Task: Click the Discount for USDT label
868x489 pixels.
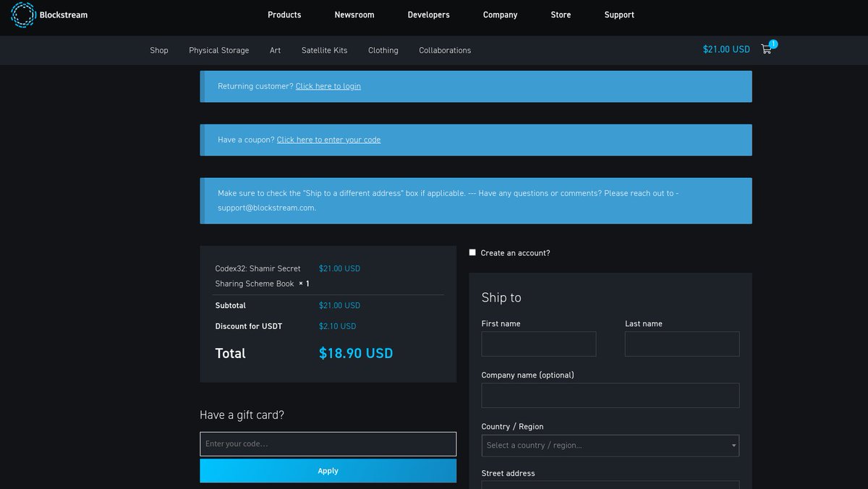Action: pyautogui.click(x=249, y=326)
